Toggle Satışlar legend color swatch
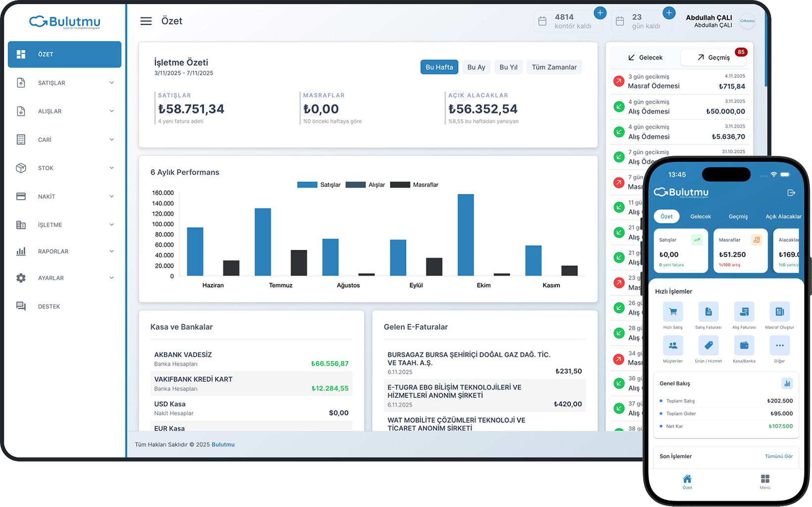This screenshot has height=507, width=812. click(x=307, y=185)
